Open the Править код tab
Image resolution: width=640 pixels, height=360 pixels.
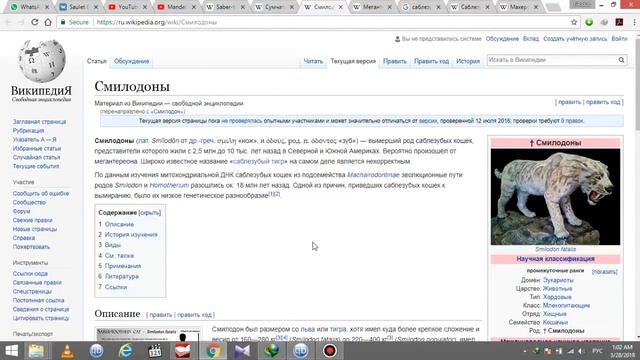tap(431, 61)
